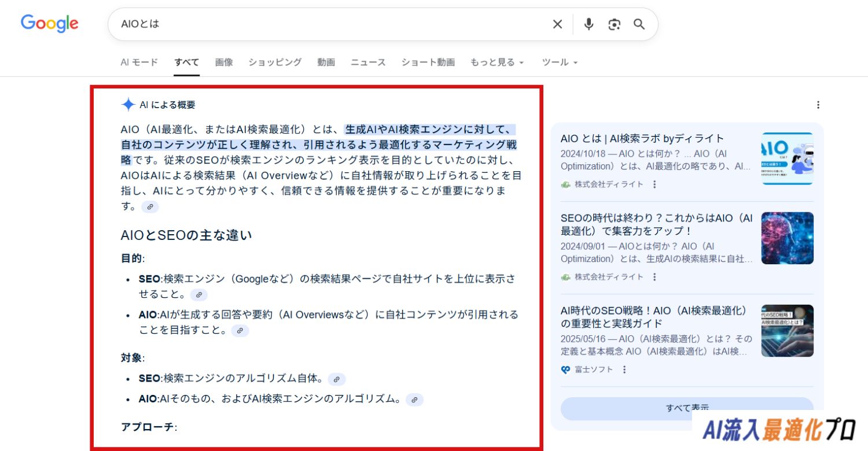
Task: Click the Google logo
Action: 50,23
